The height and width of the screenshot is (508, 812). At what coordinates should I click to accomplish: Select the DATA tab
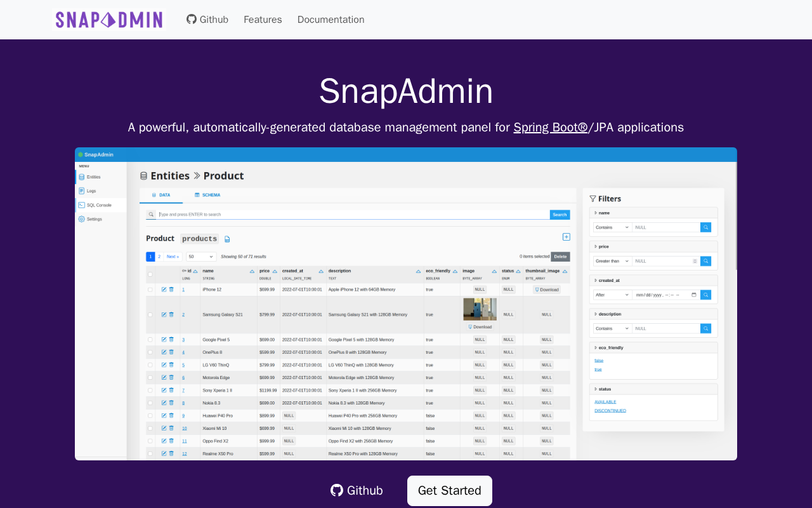tap(161, 195)
